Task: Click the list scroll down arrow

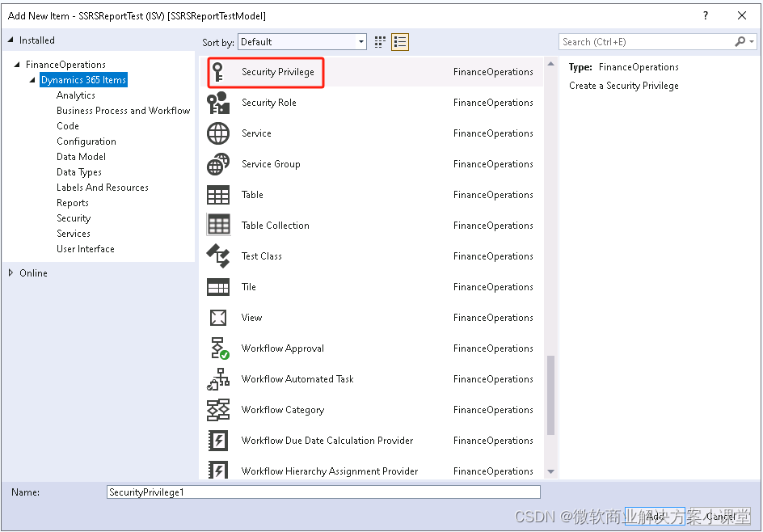Action: point(551,471)
